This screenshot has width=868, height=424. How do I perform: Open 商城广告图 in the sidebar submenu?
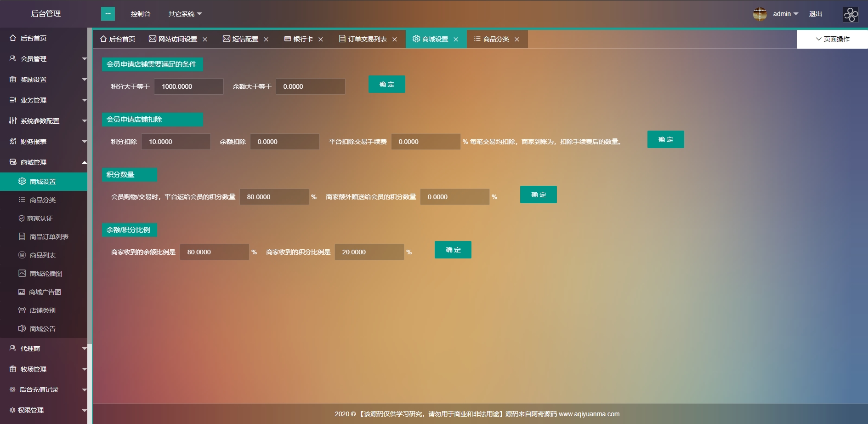point(44,292)
